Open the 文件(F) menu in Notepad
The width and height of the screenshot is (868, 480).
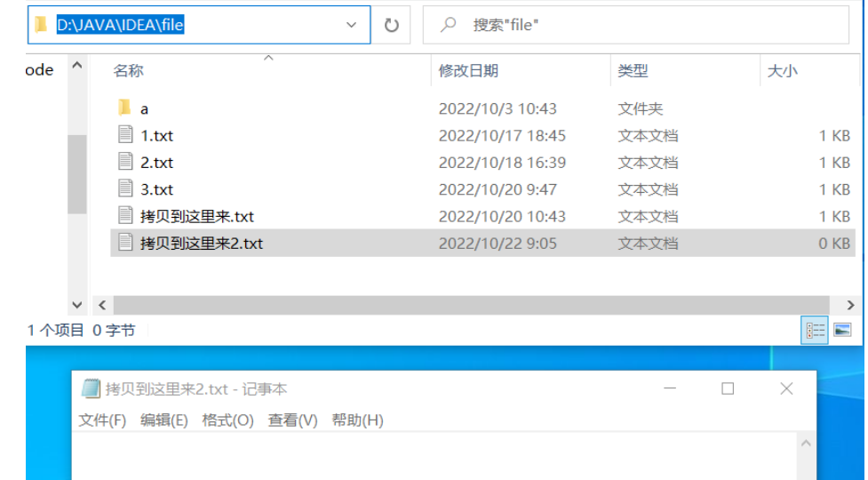(102, 420)
